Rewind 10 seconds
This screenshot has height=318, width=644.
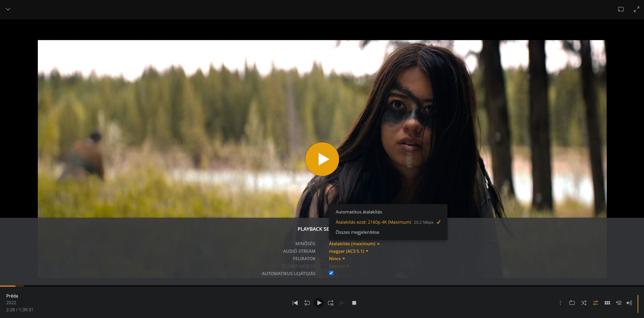pos(307,303)
